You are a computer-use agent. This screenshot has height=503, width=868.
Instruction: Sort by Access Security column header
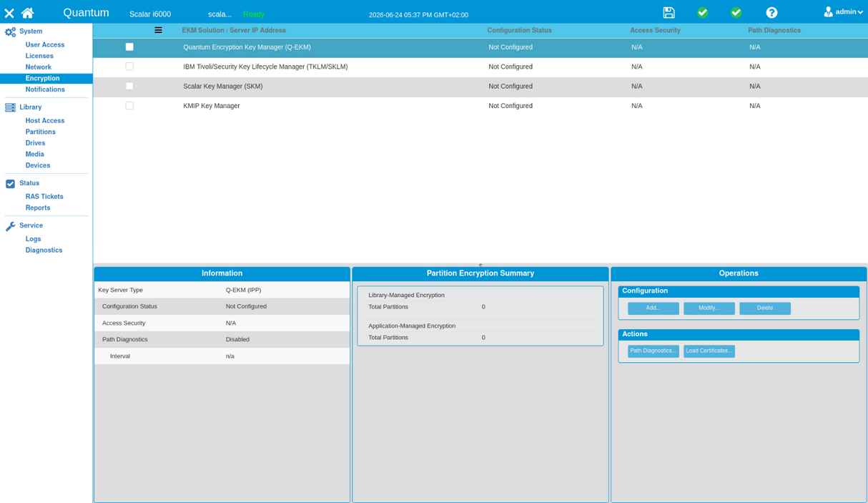tap(655, 30)
